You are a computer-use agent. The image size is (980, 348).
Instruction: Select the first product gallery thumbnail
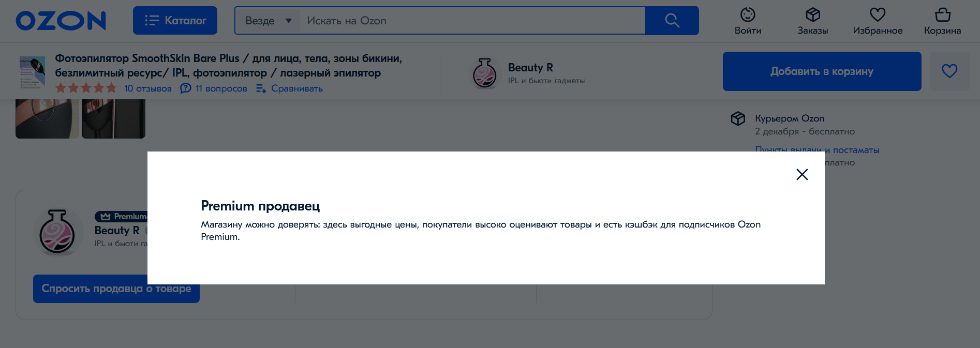tap(47, 119)
